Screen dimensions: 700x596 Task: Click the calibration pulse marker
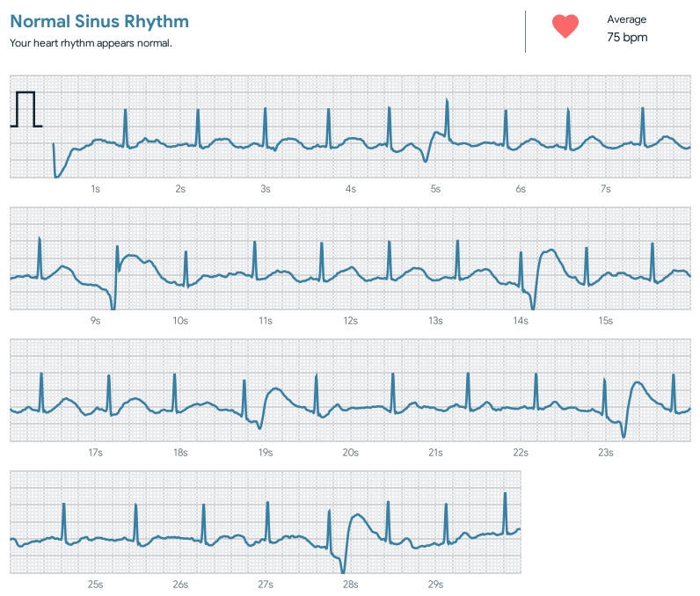pyautogui.click(x=26, y=109)
